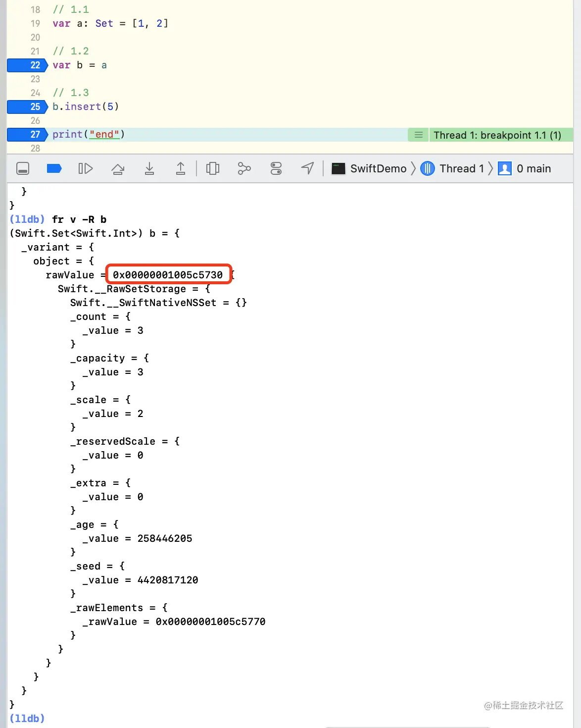Click the "end" string literal on line 27
Screen dimensions: 581x728
coord(104,135)
